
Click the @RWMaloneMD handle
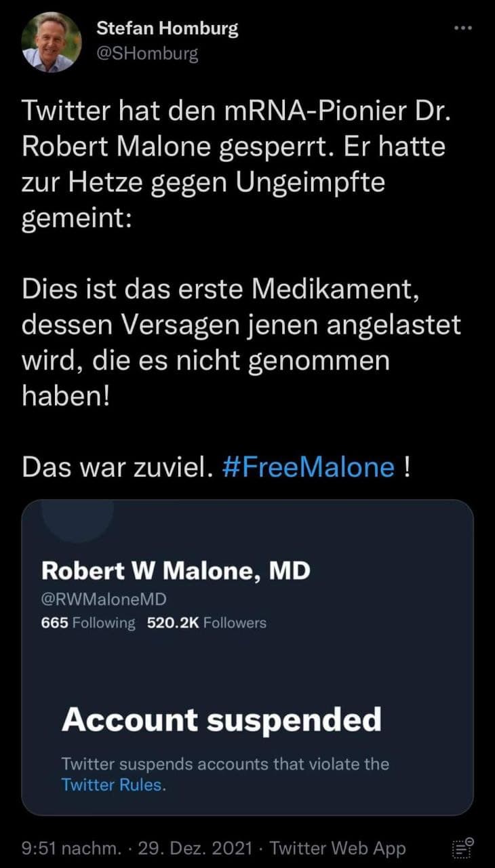(104, 599)
